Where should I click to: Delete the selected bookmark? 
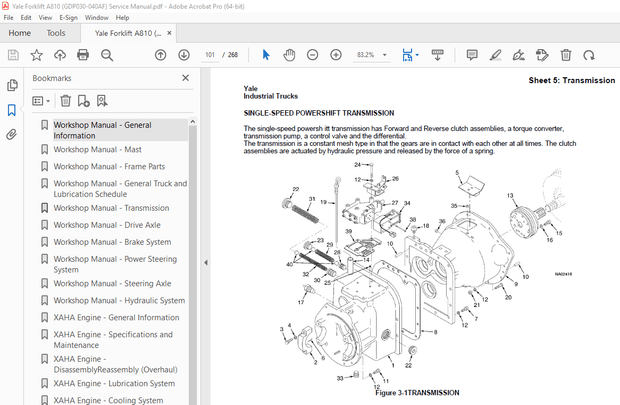coord(66,101)
